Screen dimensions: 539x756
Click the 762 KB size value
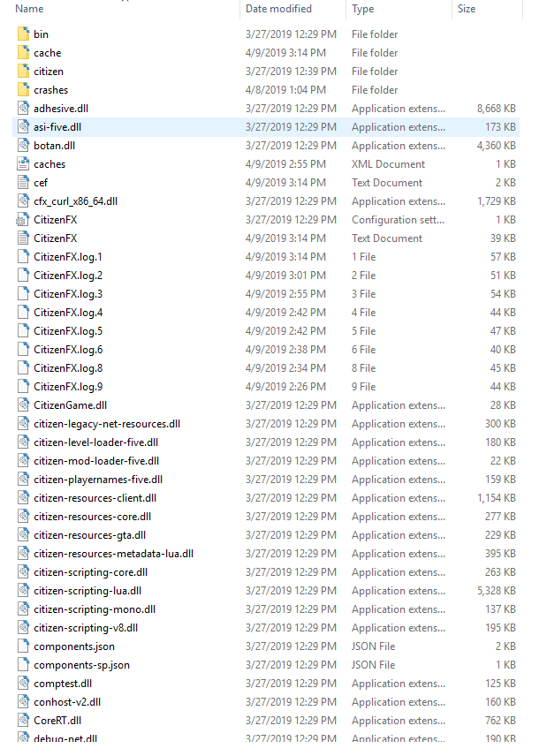coord(500,721)
